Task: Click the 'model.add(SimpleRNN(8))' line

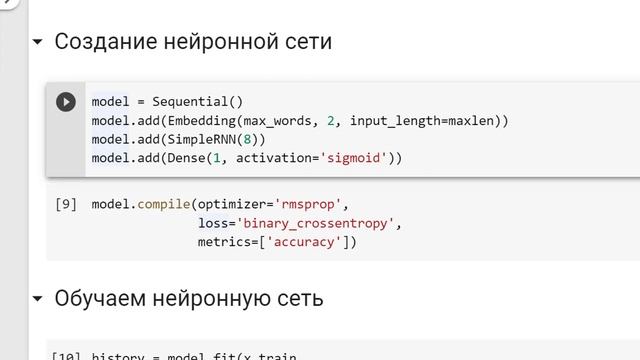Action: tap(178, 140)
